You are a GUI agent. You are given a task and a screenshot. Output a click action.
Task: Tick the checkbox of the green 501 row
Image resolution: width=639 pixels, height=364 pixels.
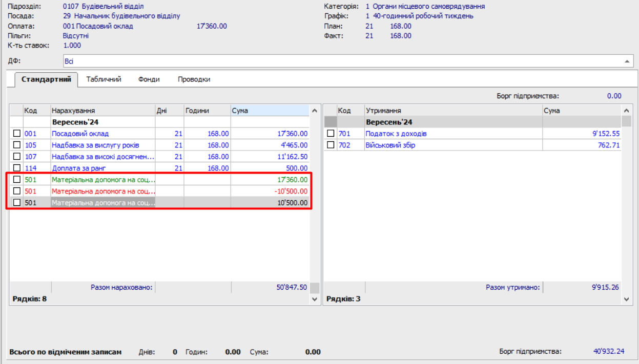pyautogui.click(x=17, y=180)
